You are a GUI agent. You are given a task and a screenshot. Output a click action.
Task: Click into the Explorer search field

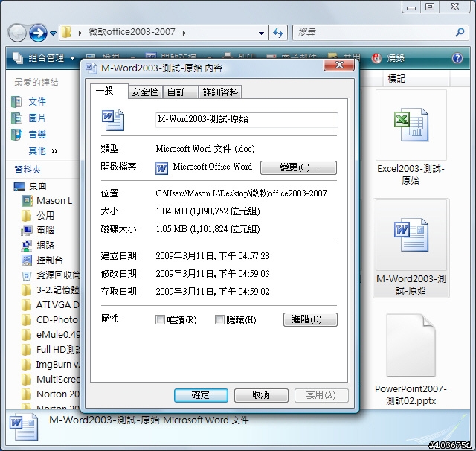pos(373,33)
